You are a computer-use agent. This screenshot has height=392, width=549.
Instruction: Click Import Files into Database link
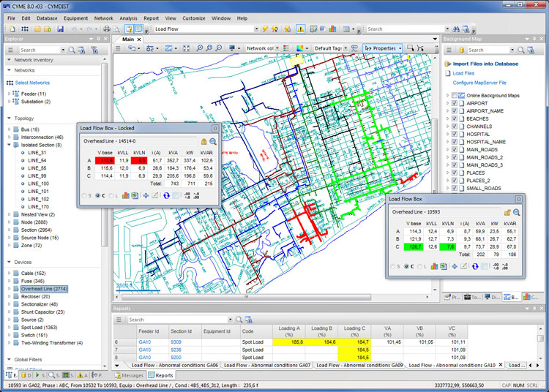(485, 64)
